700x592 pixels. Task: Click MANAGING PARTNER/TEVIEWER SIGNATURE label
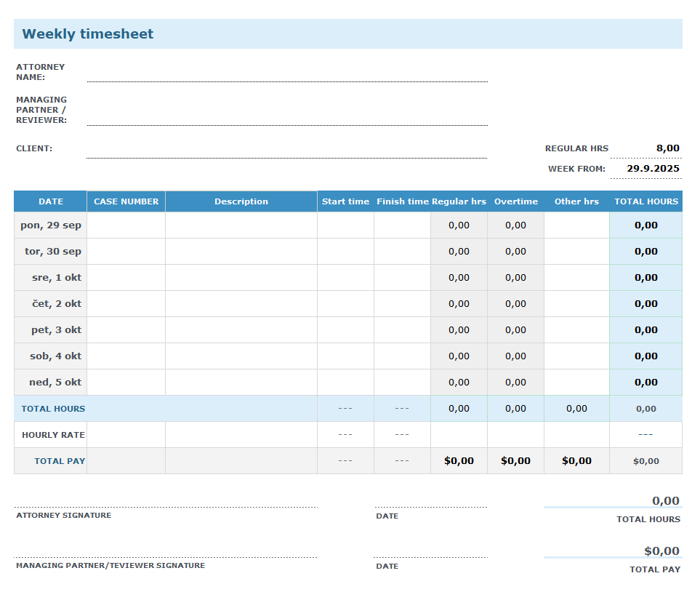tap(110, 565)
